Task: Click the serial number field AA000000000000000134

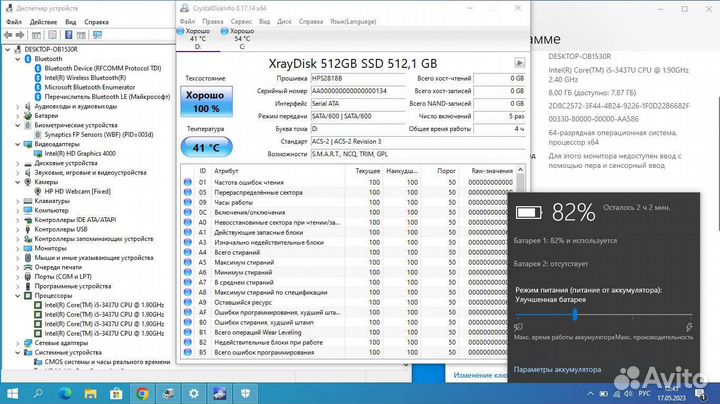Action: [358, 91]
